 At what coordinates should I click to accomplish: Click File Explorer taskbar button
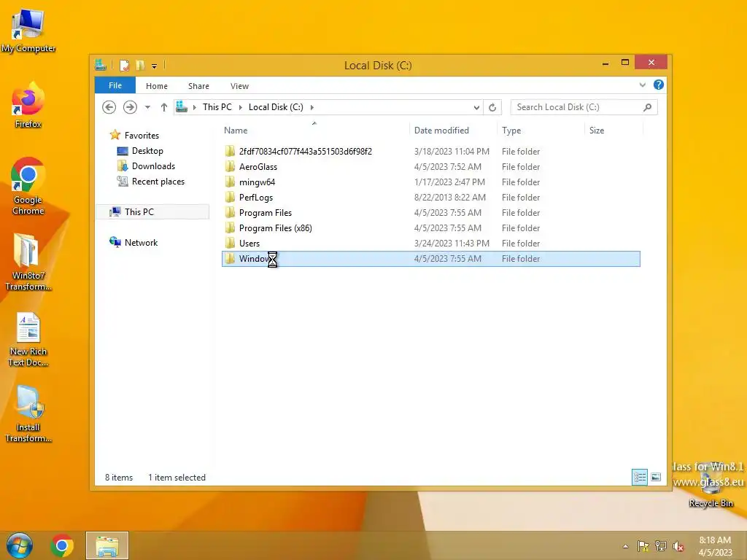[x=107, y=545]
